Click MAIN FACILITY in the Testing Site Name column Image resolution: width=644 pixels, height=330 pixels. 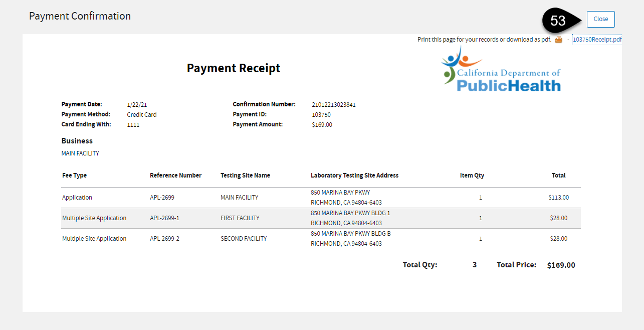(x=239, y=197)
